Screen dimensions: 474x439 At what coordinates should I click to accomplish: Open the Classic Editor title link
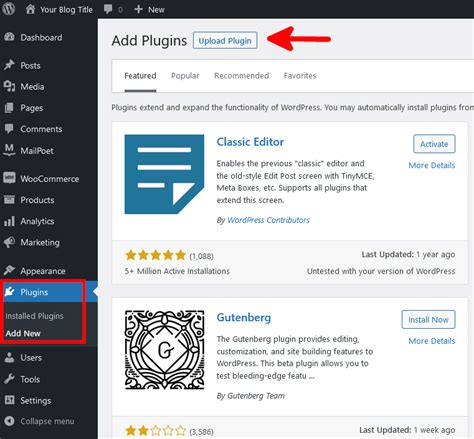[x=250, y=142]
